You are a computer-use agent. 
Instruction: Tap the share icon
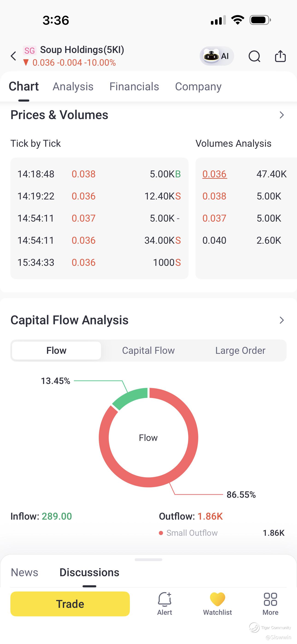point(280,56)
